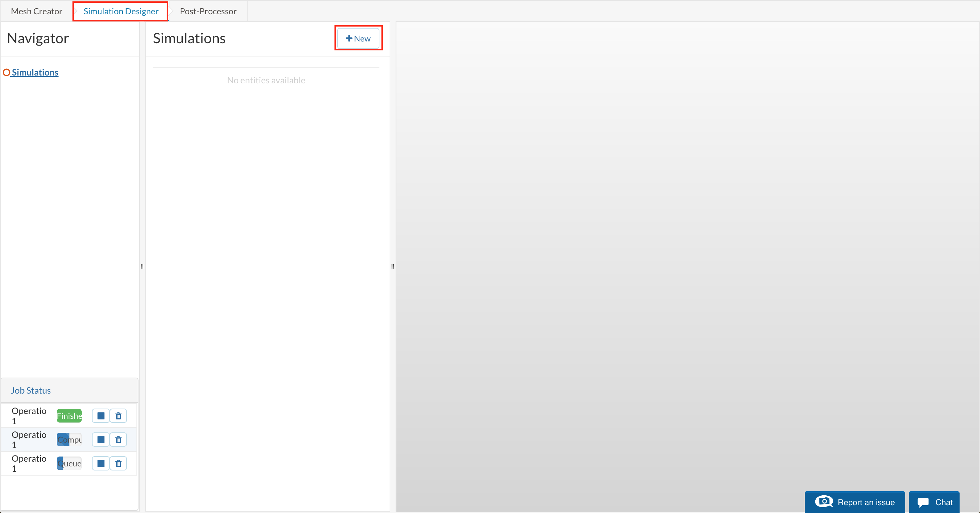Delete the Computing operation job

pos(118,440)
